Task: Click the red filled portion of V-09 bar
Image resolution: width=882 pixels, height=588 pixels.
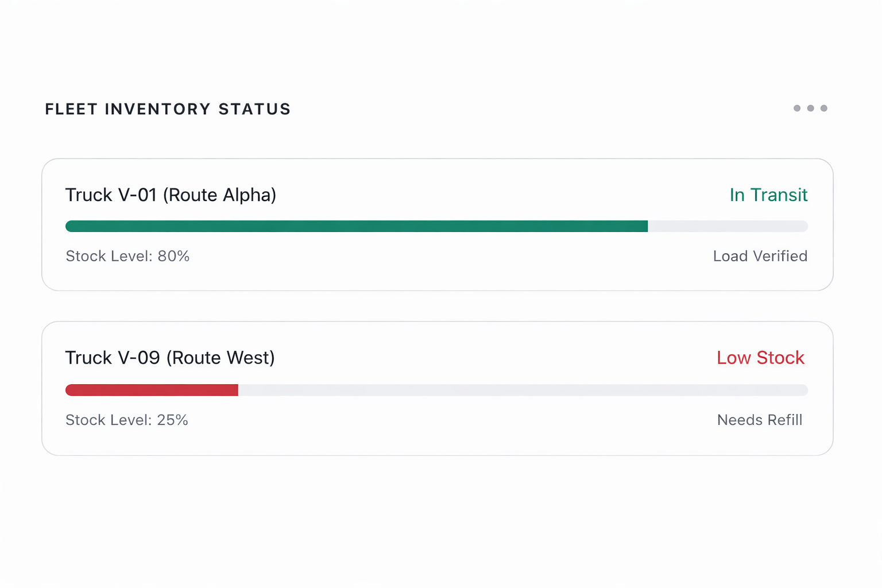Action: point(152,390)
